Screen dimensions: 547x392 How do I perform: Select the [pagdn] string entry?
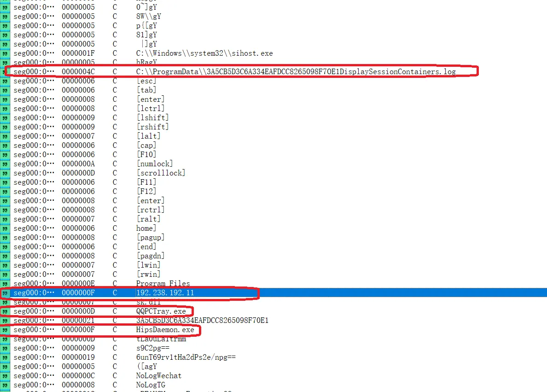coord(151,256)
